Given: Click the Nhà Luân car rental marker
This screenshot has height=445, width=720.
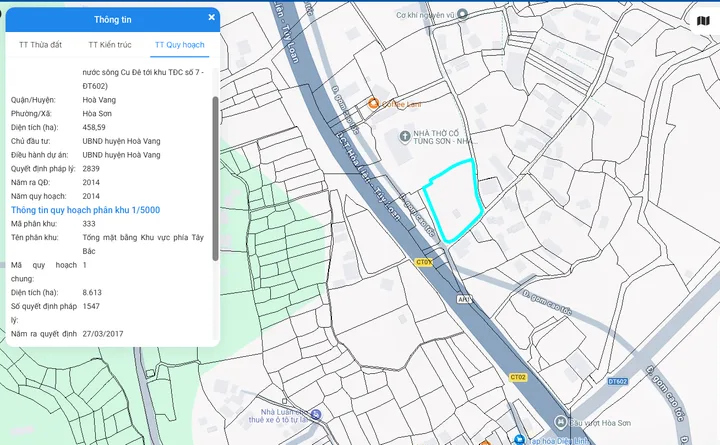Looking at the screenshot, I should coord(316,415).
